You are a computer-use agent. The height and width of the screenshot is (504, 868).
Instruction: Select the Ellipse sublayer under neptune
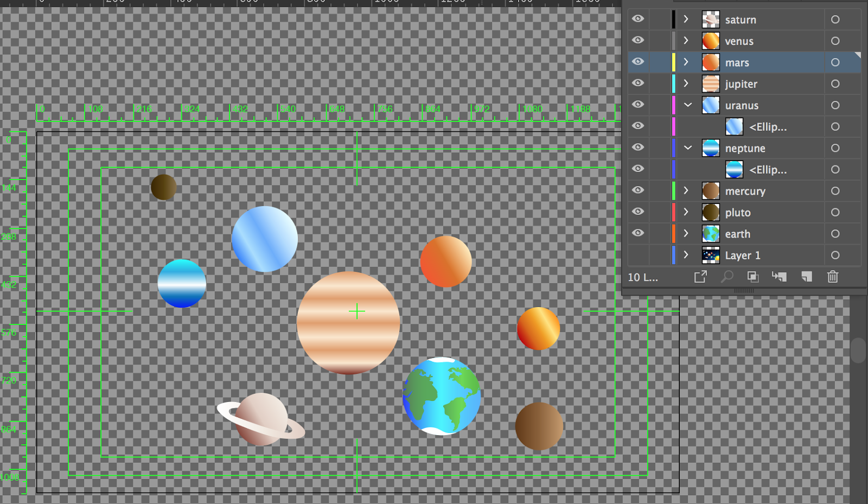[768, 169]
